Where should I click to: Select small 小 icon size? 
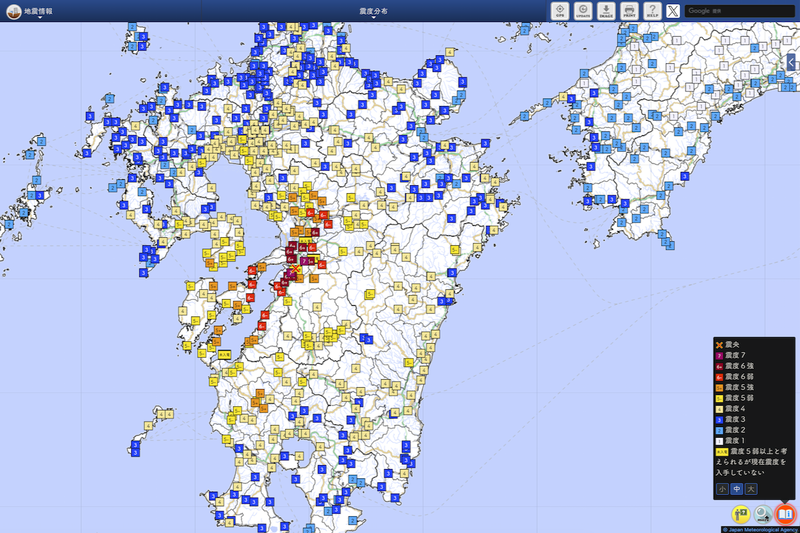(x=722, y=489)
